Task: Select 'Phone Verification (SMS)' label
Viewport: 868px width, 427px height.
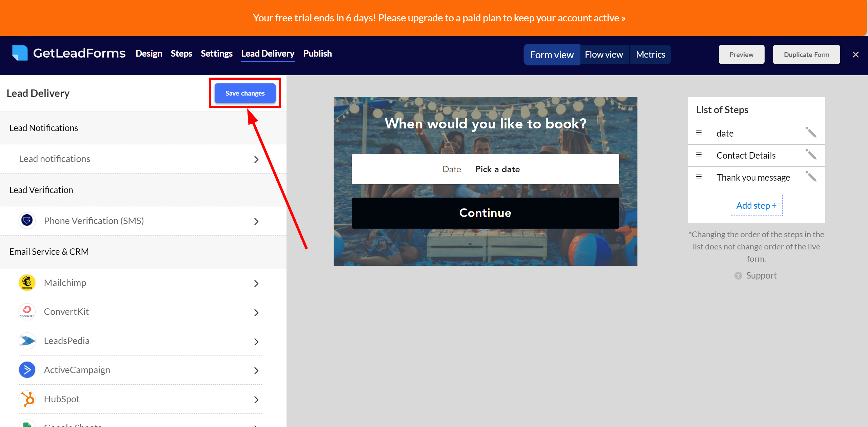Action: click(x=94, y=221)
